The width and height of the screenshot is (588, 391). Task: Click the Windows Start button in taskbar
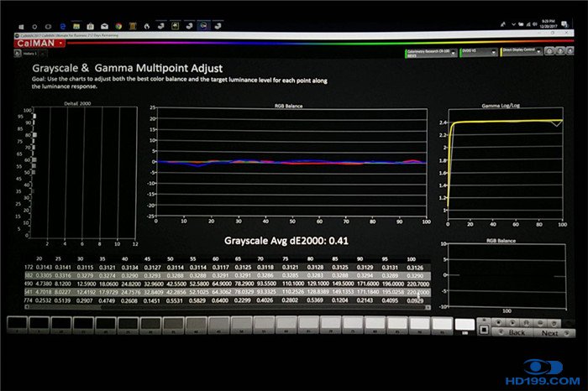click(20, 27)
